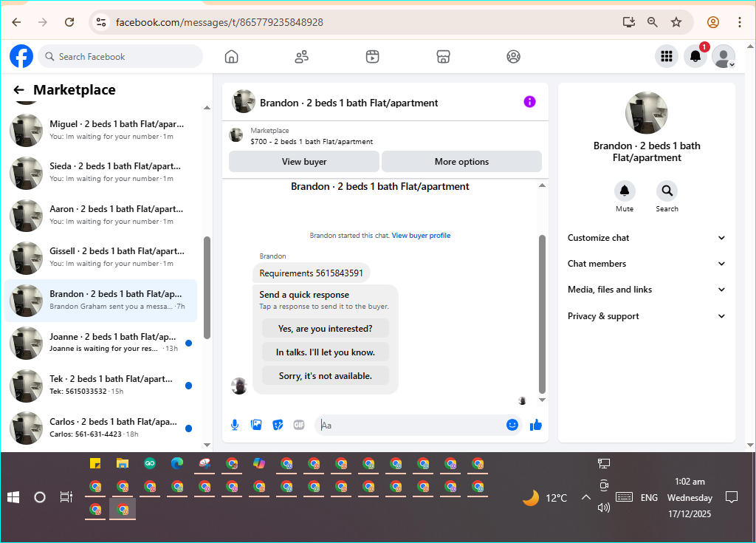Image resolution: width=756 pixels, height=543 pixels.
Task: Go to Facebook Home feed icon
Action: [231, 56]
